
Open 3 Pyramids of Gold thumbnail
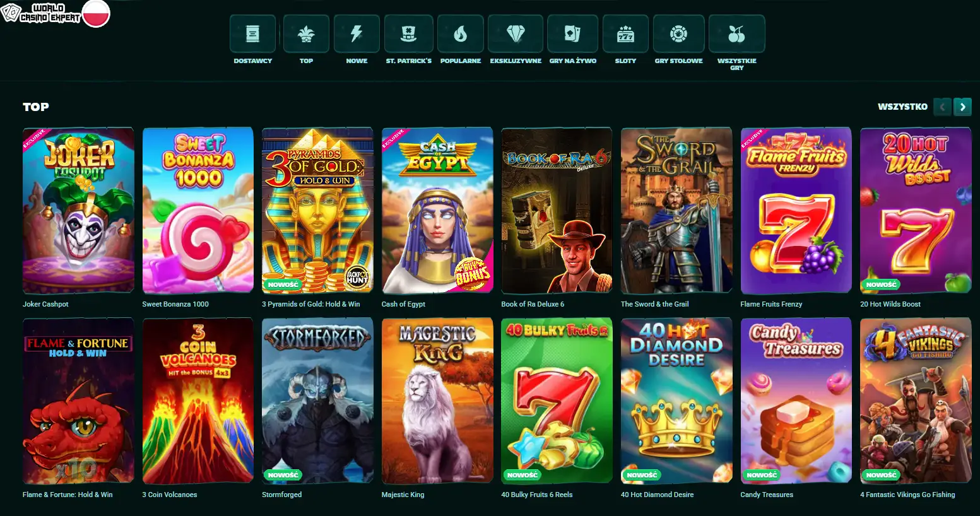317,211
